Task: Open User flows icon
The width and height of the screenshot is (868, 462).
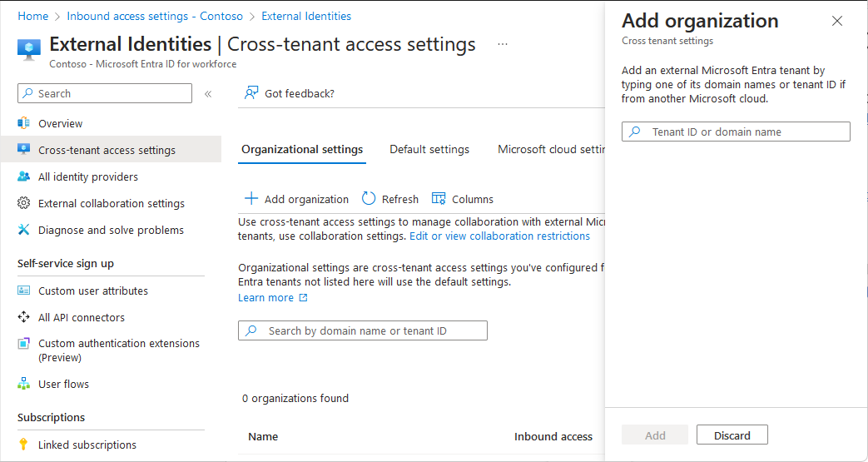Action: (23, 385)
